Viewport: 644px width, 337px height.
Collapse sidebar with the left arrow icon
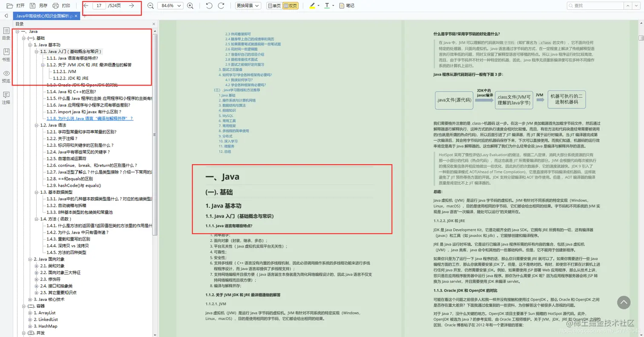pos(6,16)
